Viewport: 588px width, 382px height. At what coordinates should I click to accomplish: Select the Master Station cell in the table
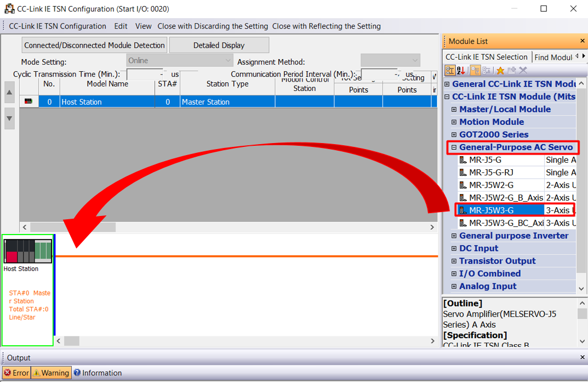point(227,101)
